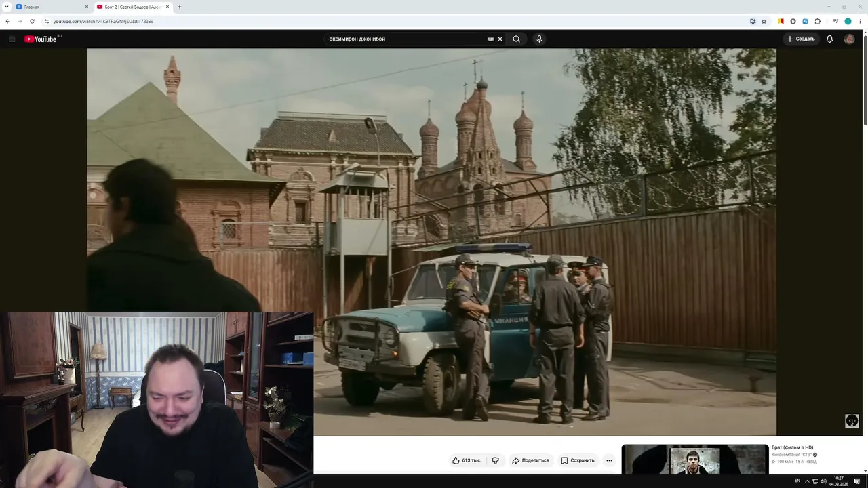Click the CTB channel watermark on the video
Image resolution: width=868 pixels, height=488 pixels.
[x=852, y=421]
